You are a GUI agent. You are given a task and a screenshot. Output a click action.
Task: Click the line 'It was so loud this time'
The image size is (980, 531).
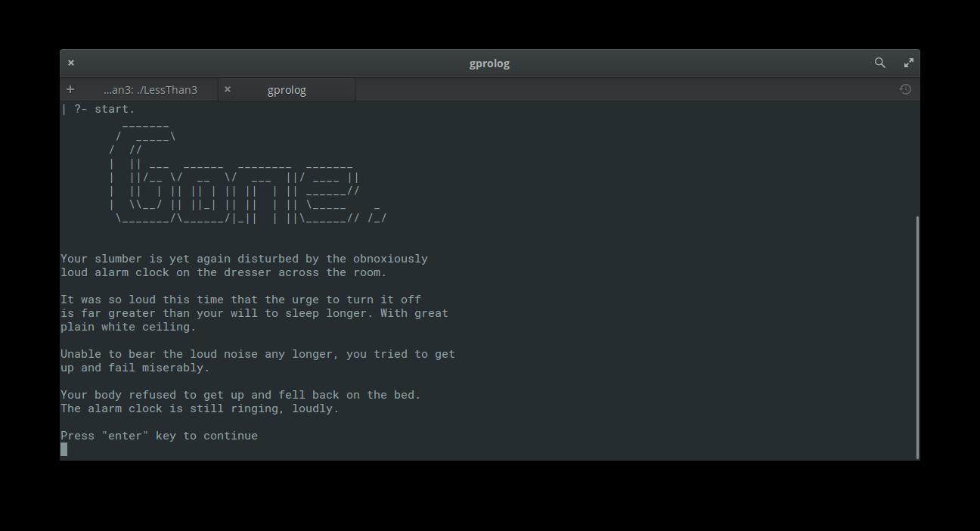(x=240, y=300)
